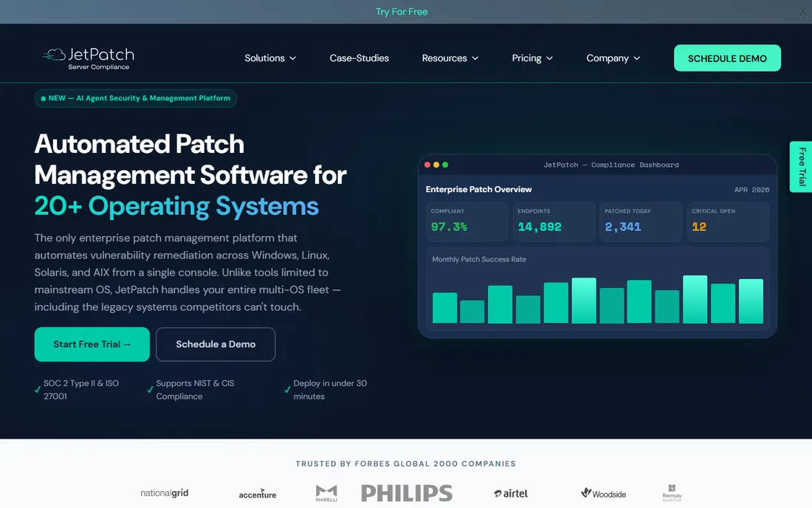The width and height of the screenshot is (812, 508).
Task: Click the Marelli logo
Action: [326, 493]
